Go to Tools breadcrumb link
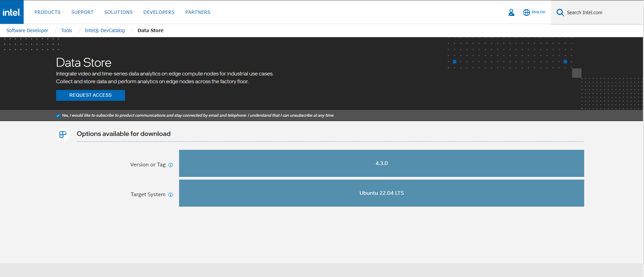This screenshot has height=277, width=644. tap(67, 30)
